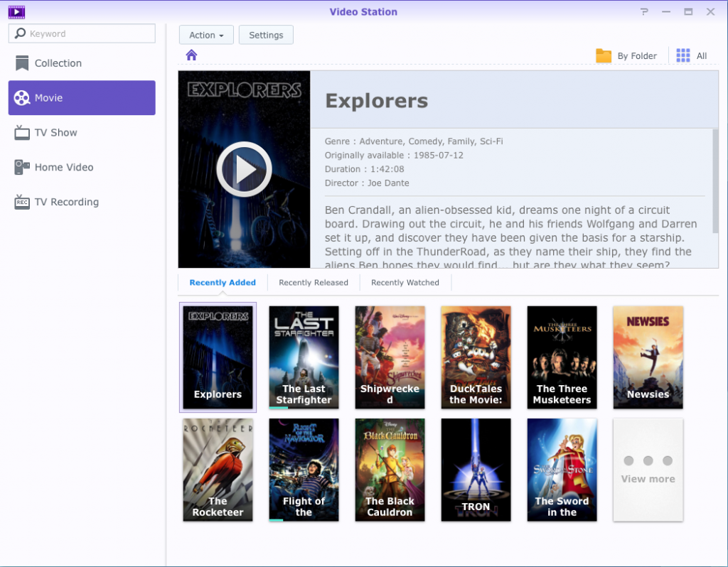Open The Three Musketeers poster

tap(562, 357)
